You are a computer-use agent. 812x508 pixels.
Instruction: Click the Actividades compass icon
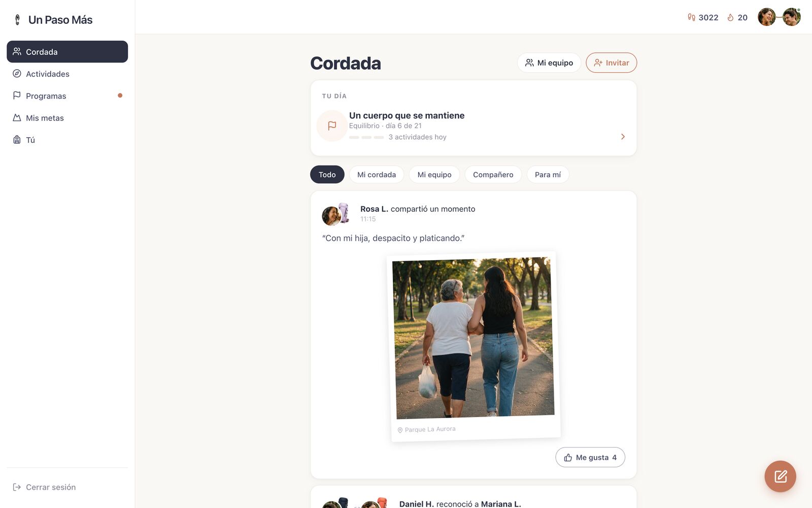click(17, 74)
